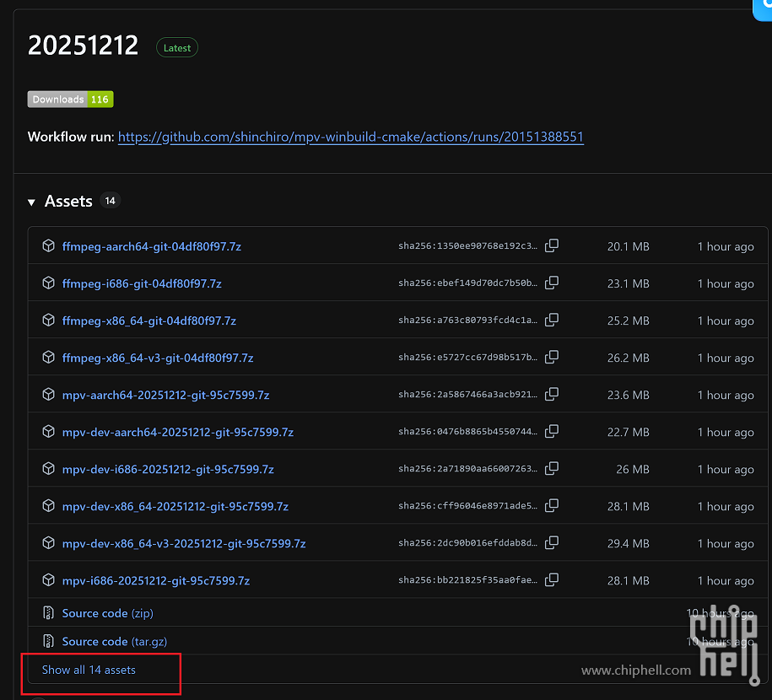Download mpv-dev-x86_64-20251212-git-95c7599.7z

[175, 506]
